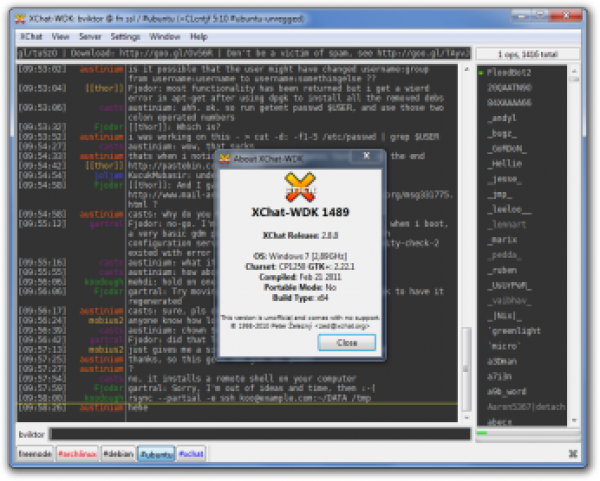
Task: Click the XChat icon in About dialog title bar
Action: coord(225,159)
